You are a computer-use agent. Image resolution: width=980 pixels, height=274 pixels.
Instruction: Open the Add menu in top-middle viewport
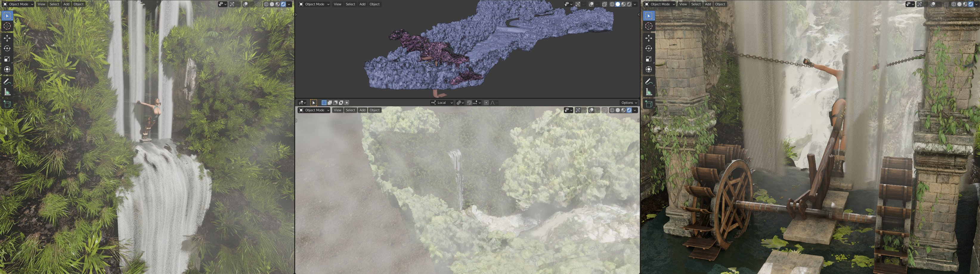pos(362,4)
